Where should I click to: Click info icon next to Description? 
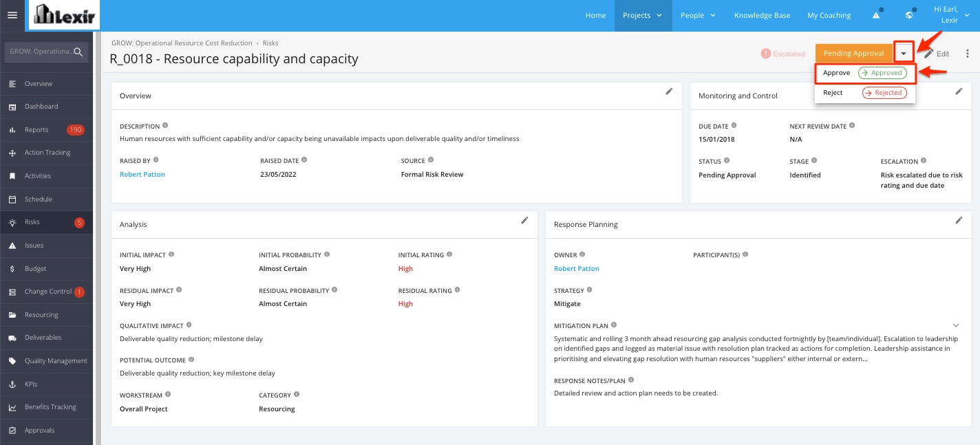click(x=165, y=126)
